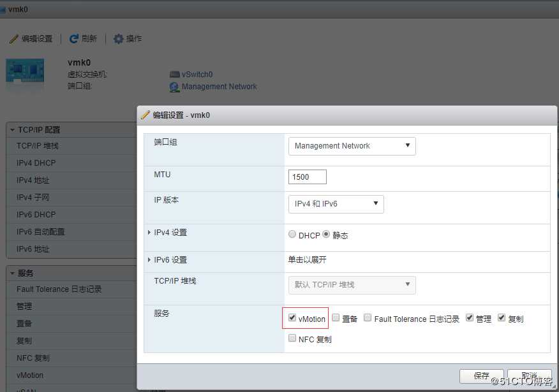Click the IPv6 DHCP row
The height and width of the screenshot is (392, 559).
pos(71,215)
